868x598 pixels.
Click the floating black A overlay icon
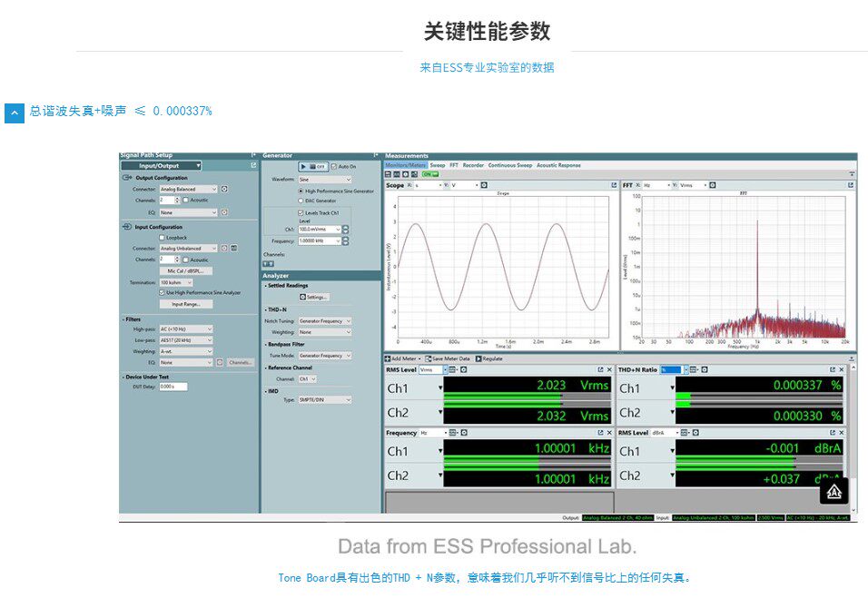pyautogui.click(x=833, y=491)
